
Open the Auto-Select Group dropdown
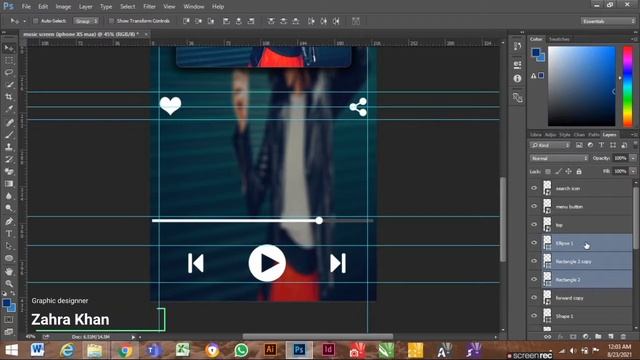pos(86,21)
